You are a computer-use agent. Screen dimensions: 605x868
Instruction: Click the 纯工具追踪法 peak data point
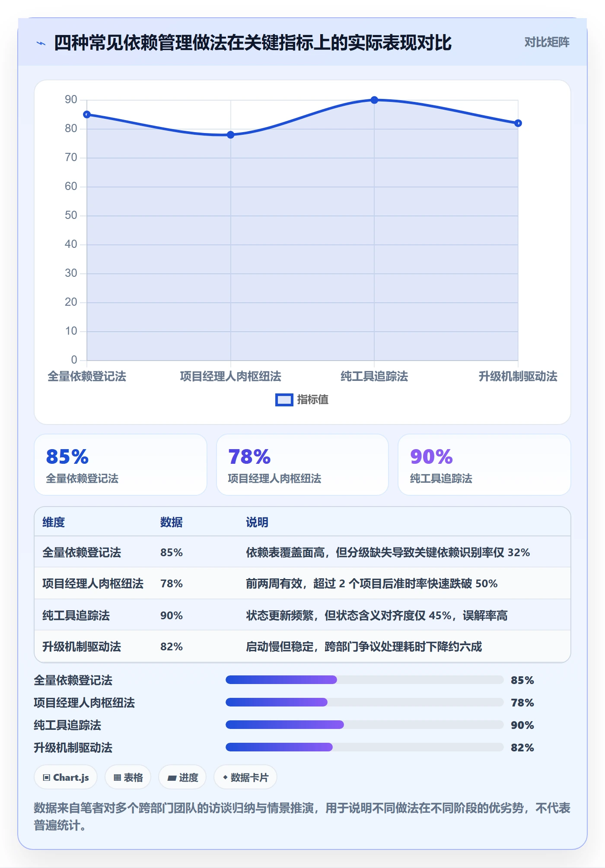374,100
